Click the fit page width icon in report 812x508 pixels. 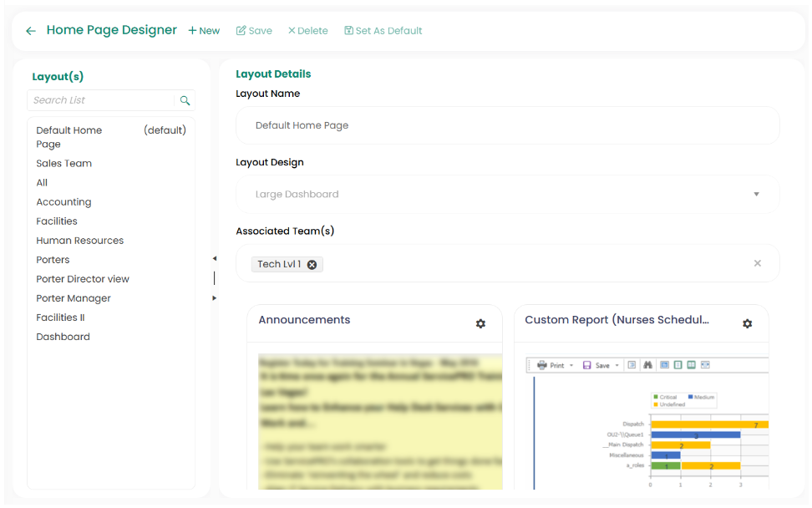[x=705, y=365]
